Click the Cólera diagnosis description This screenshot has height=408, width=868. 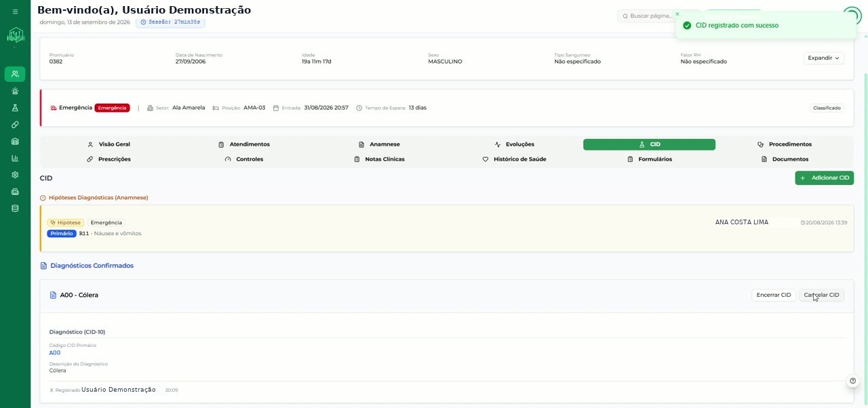coord(58,371)
